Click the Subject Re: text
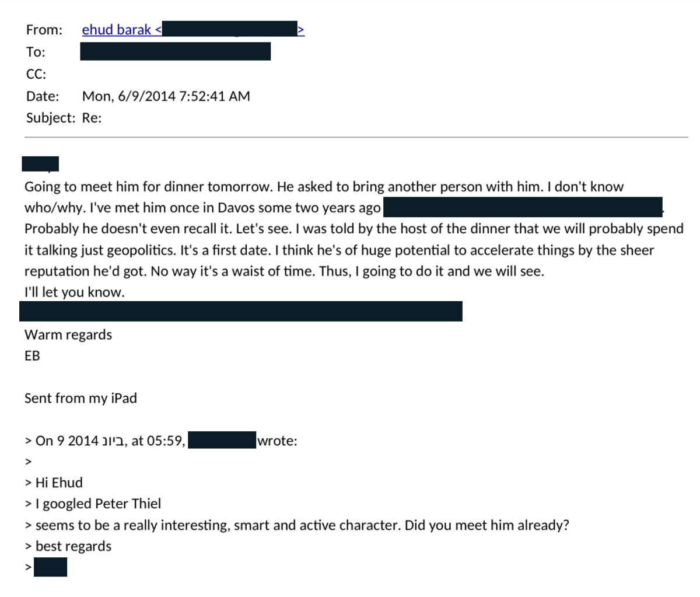 pos(92,118)
